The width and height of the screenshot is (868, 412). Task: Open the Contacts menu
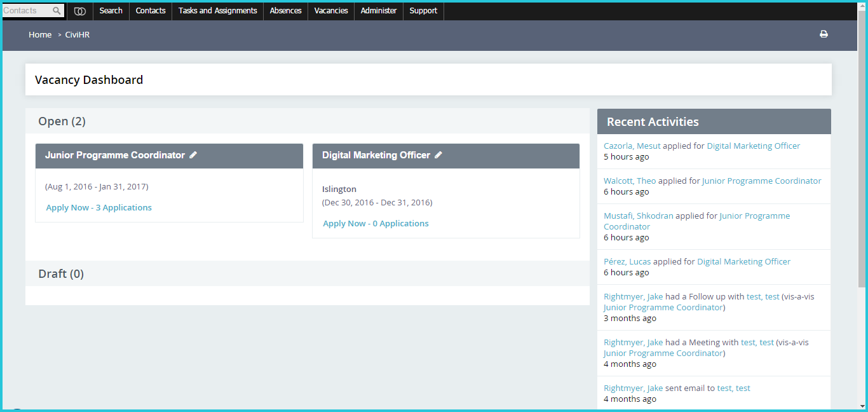pyautogui.click(x=151, y=11)
